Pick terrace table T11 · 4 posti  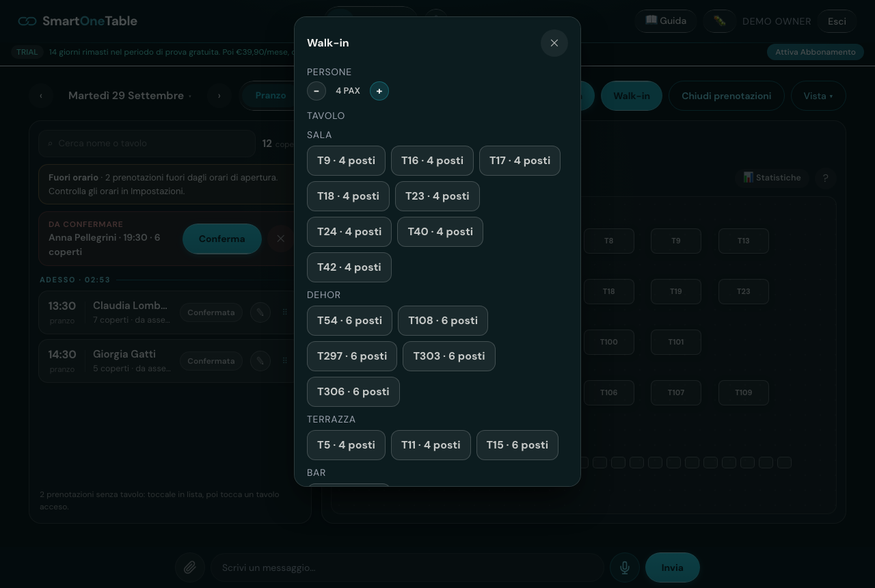[x=431, y=445]
